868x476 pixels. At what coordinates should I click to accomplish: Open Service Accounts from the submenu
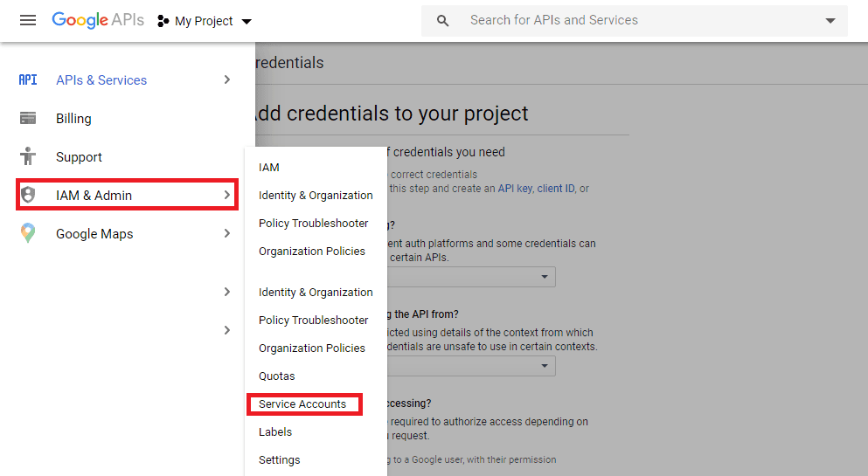pyautogui.click(x=302, y=404)
